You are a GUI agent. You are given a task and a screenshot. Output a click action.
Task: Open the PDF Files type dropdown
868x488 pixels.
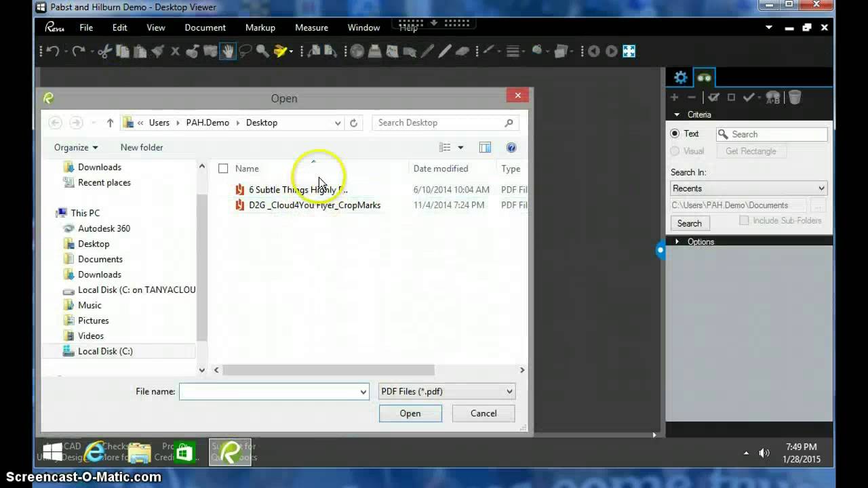[446, 391]
